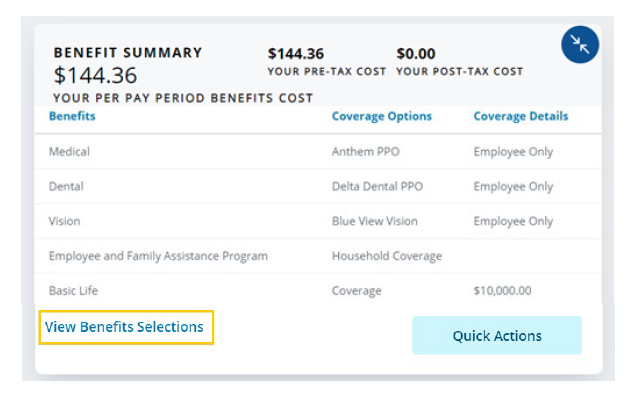
Task: Select the Medical benefit row
Action: pyautogui.click(x=318, y=152)
